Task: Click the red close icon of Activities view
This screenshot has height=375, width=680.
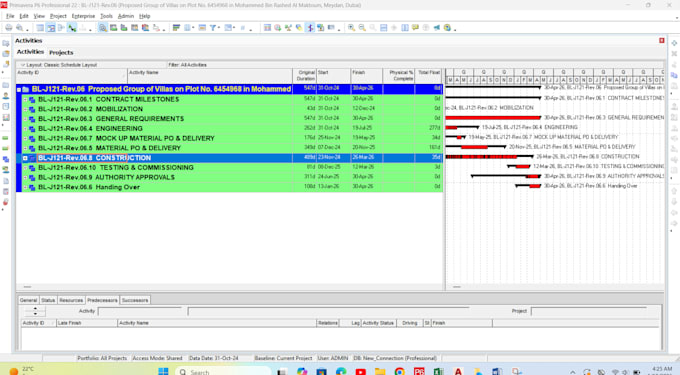Action: point(662,40)
